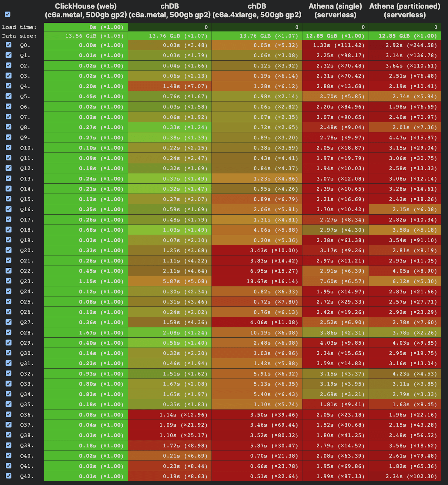Select the '5.91s (×6.32)' cell
The image size is (448, 485).
click(x=257, y=374)
